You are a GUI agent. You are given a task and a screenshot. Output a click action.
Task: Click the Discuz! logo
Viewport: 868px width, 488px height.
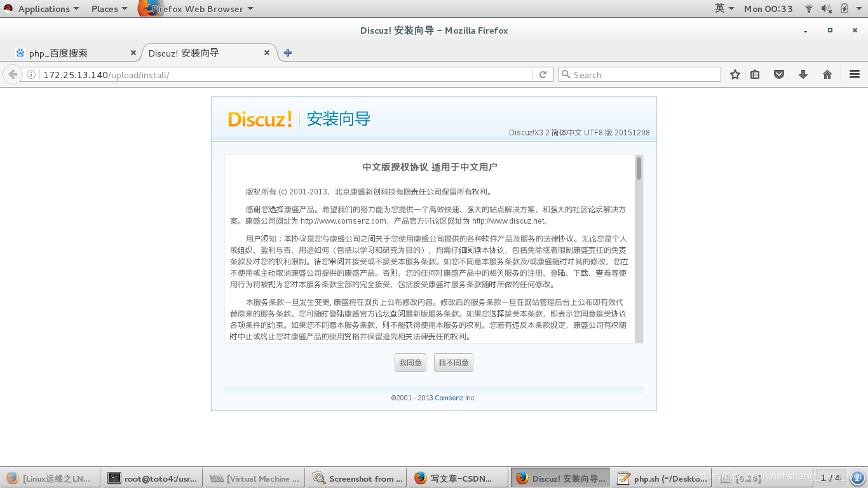[x=261, y=119]
